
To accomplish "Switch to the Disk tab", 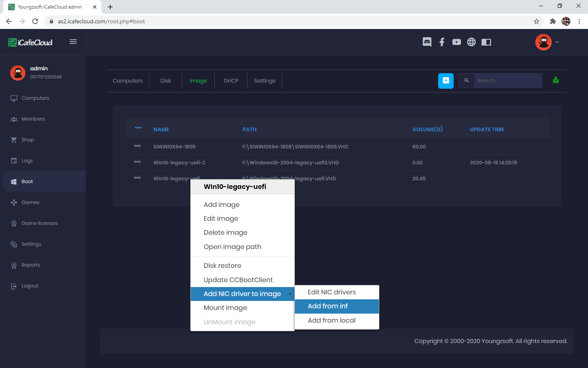I will point(165,81).
